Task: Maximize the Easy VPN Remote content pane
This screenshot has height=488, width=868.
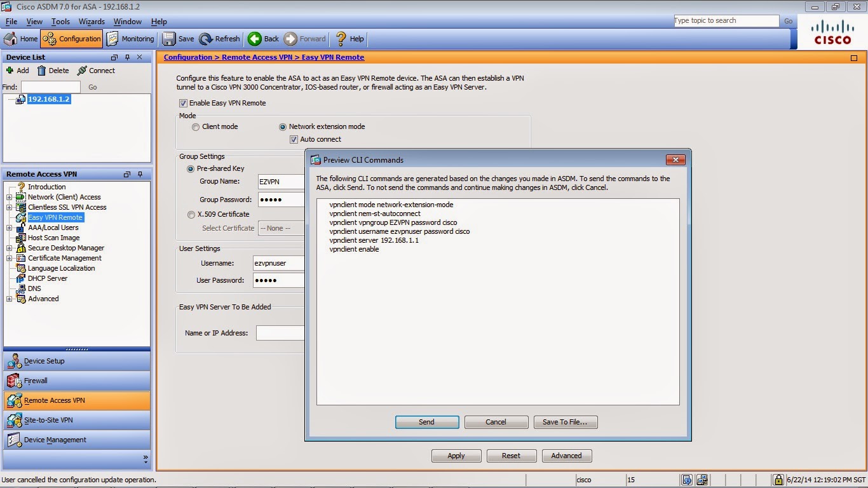Action: (x=854, y=58)
